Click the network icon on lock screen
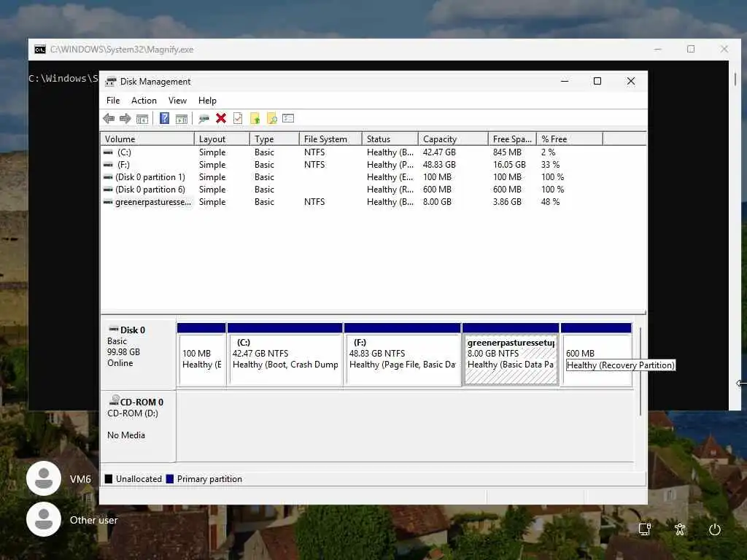The image size is (747, 560). [645, 529]
